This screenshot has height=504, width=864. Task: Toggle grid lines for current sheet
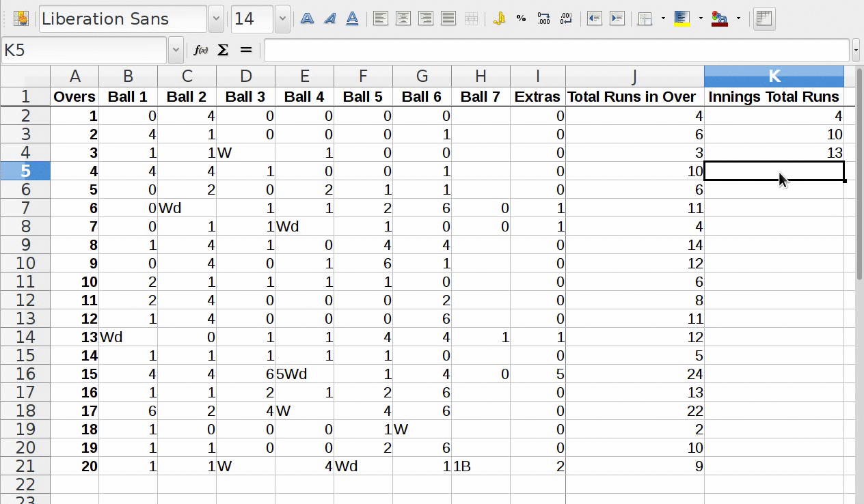[764, 19]
